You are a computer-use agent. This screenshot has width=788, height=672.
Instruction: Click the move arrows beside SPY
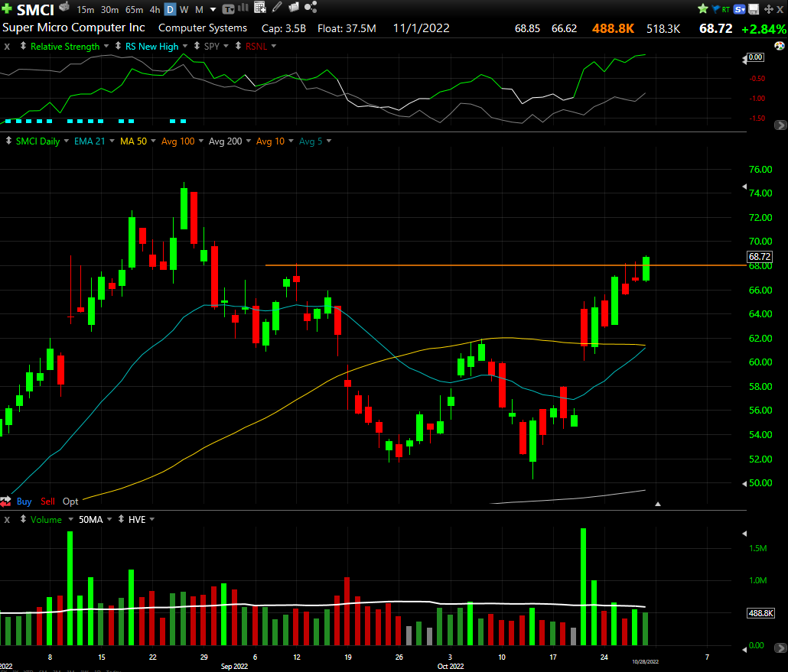tap(197, 46)
